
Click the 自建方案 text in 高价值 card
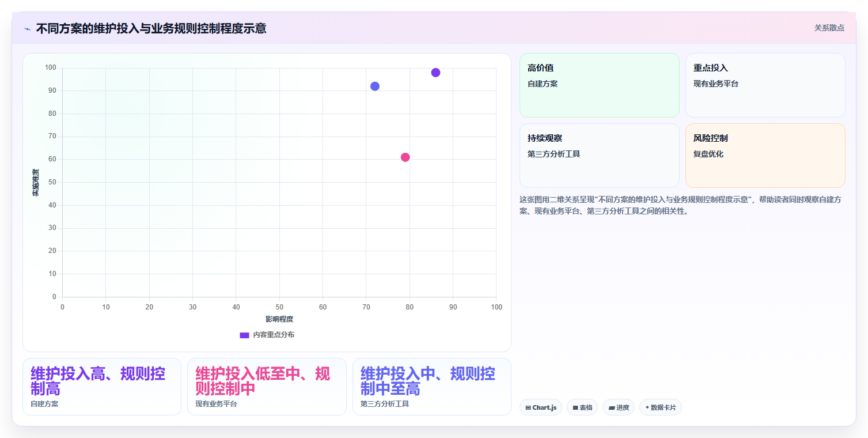(543, 84)
